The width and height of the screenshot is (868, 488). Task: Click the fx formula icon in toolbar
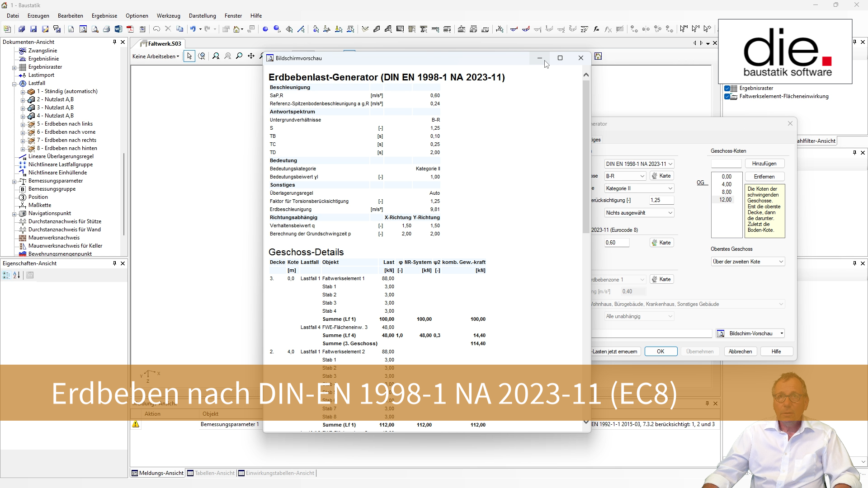(x=596, y=29)
